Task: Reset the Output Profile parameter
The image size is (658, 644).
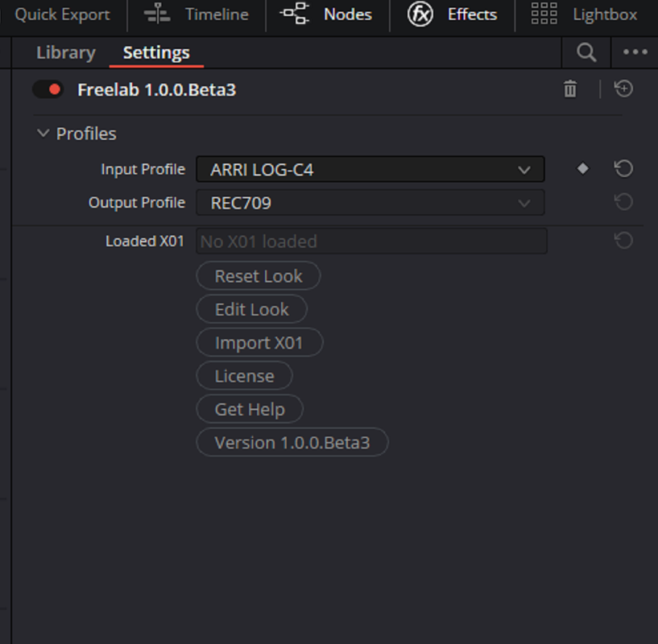Action: (x=623, y=202)
